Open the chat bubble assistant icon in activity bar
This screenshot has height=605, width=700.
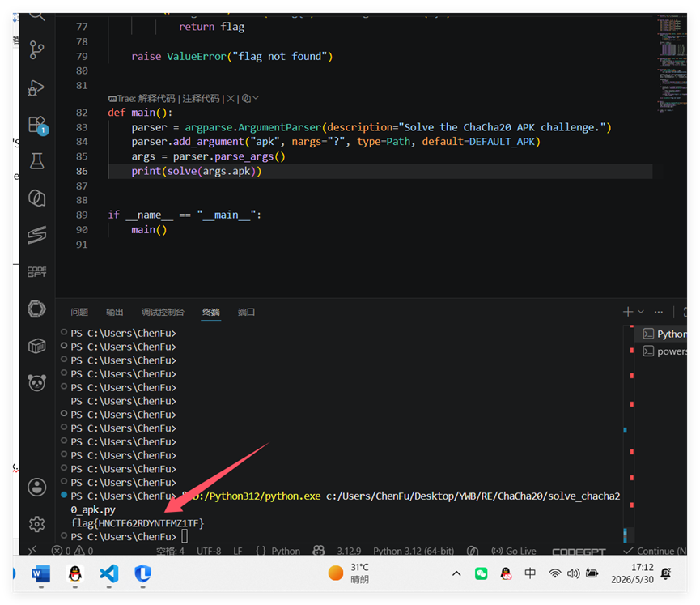point(36,198)
